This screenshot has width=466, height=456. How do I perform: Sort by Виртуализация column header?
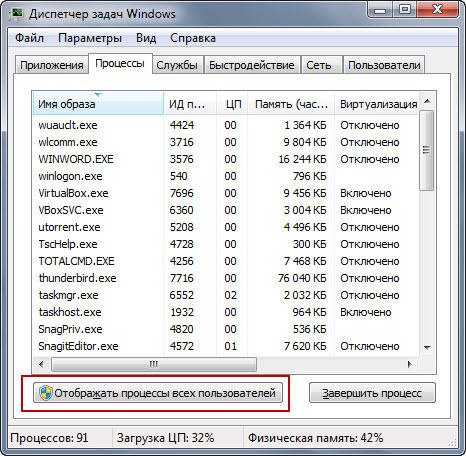[376, 104]
